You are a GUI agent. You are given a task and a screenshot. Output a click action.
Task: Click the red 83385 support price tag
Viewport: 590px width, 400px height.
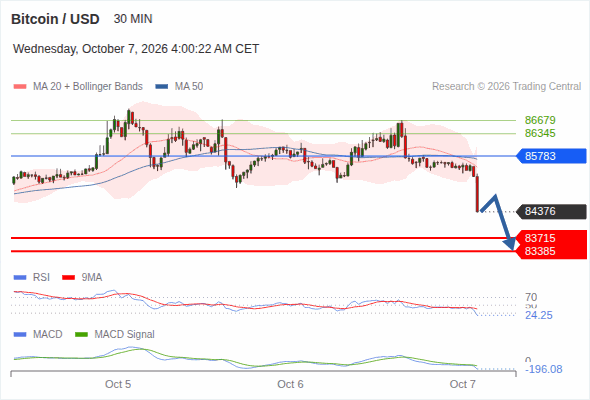pyautogui.click(x=551, y=251)
